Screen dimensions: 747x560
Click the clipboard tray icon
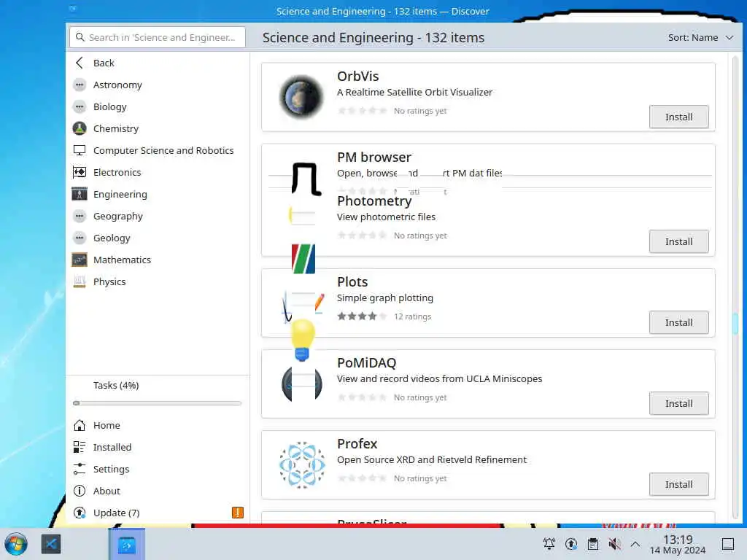point(592,544)
